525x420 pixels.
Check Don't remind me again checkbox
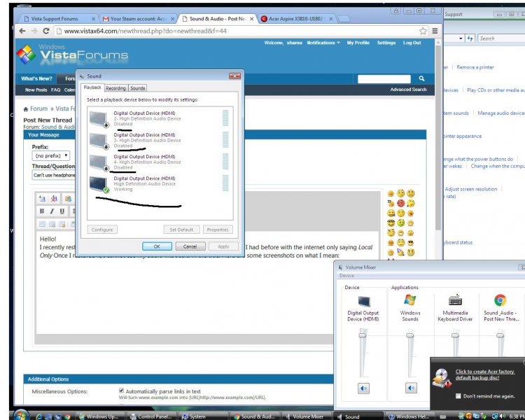(x=458, y=396)
